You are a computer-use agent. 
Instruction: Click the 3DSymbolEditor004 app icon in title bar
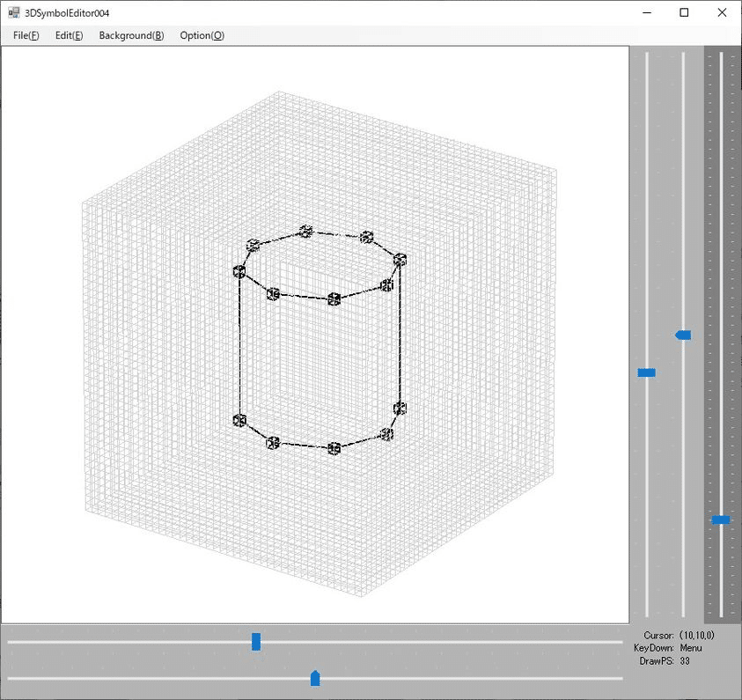pyautogui.click(x=14, y=13)
